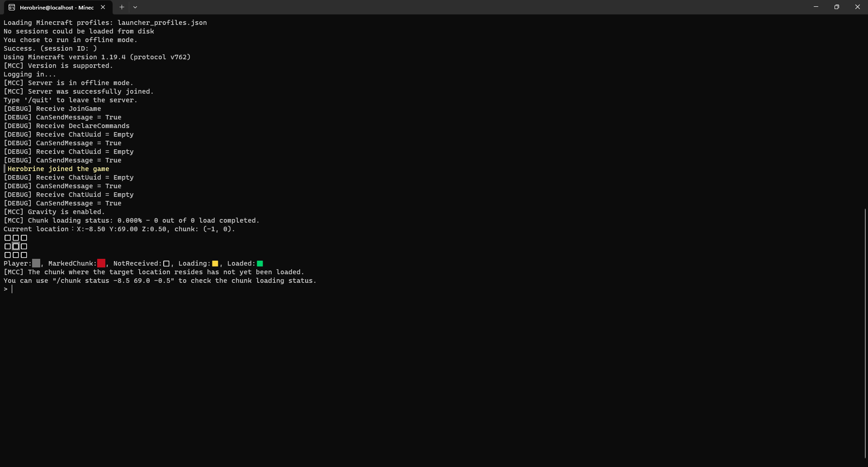This screenshot has width=868, height=467.
Task: Place cursor at the command input prompt
Action: (12, 289)
